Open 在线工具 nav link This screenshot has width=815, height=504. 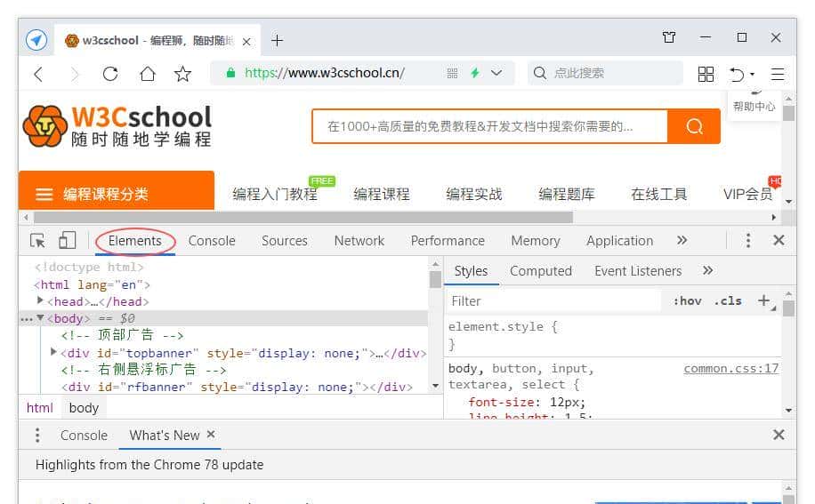(x=658, y=194)
